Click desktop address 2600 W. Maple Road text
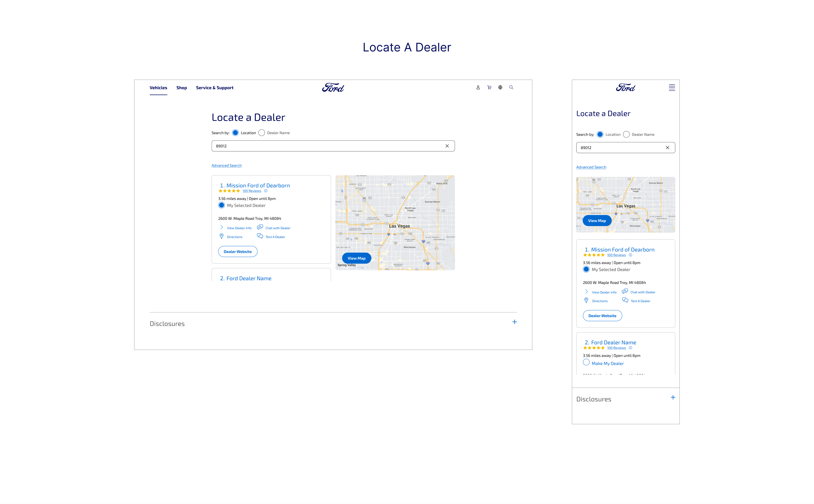 pos(250,218)
